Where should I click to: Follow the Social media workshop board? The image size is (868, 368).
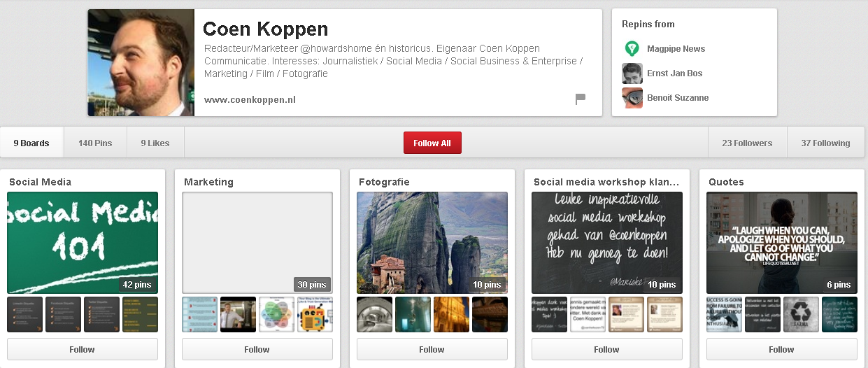coord(607,349)
